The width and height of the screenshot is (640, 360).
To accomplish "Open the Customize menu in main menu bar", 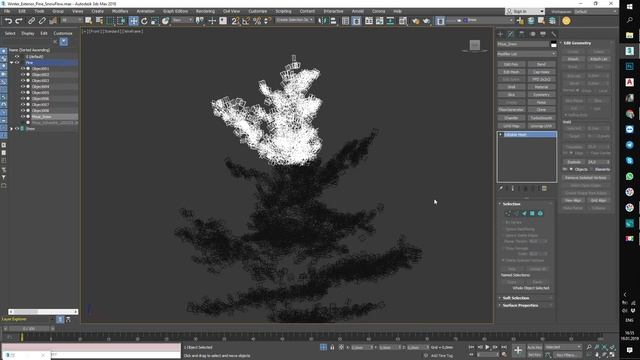I will [258, 11].
